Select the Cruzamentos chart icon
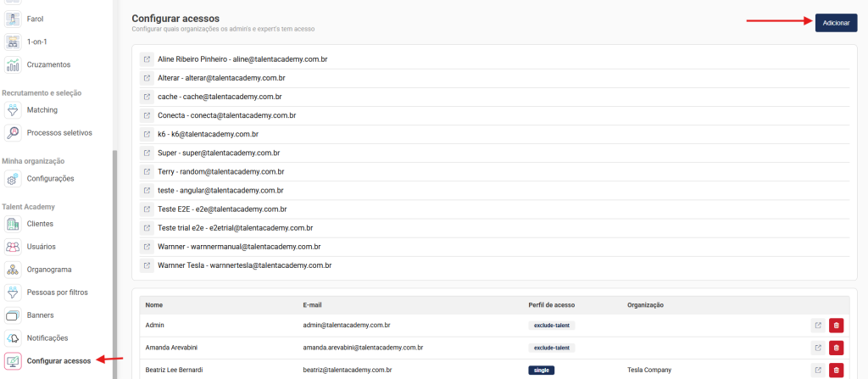The height and width of the screenshot is (379, 868). pyautogui.click(x=14, y=64)
